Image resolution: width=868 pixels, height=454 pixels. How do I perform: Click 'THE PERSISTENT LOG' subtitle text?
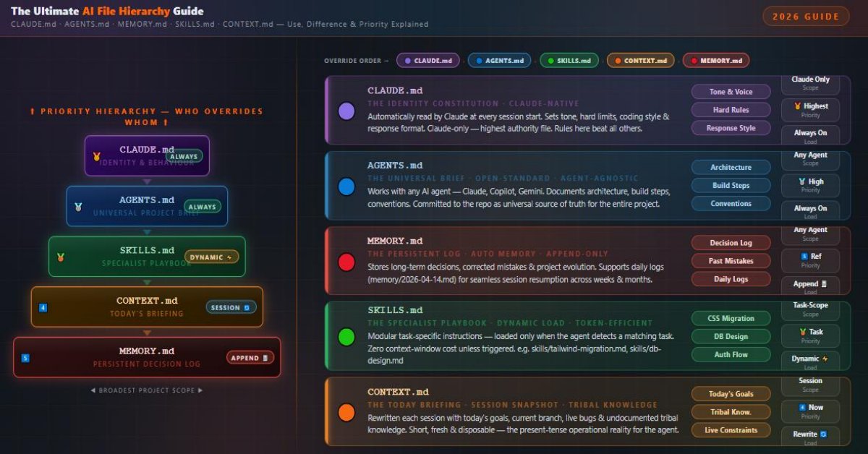[x=414, y=254]
